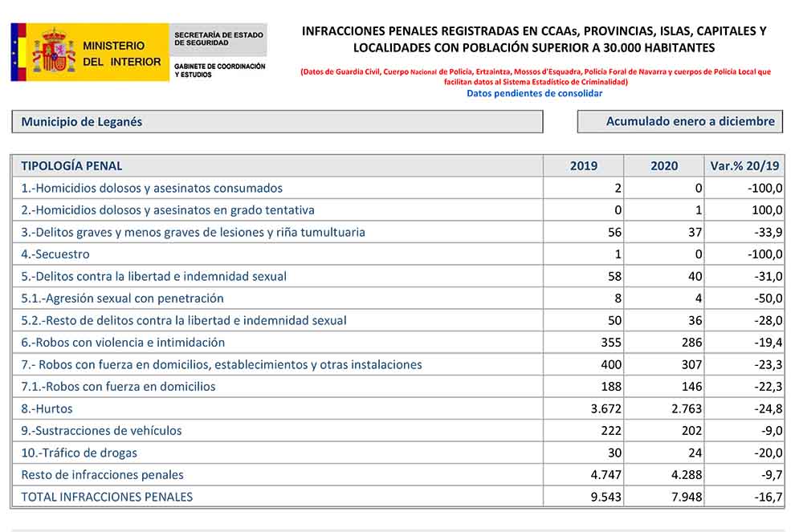The height and width of the screenshot is (532, 795).
Task: Click the Secretaría de Estado de Seguridad label
Action: click(218, 39)
